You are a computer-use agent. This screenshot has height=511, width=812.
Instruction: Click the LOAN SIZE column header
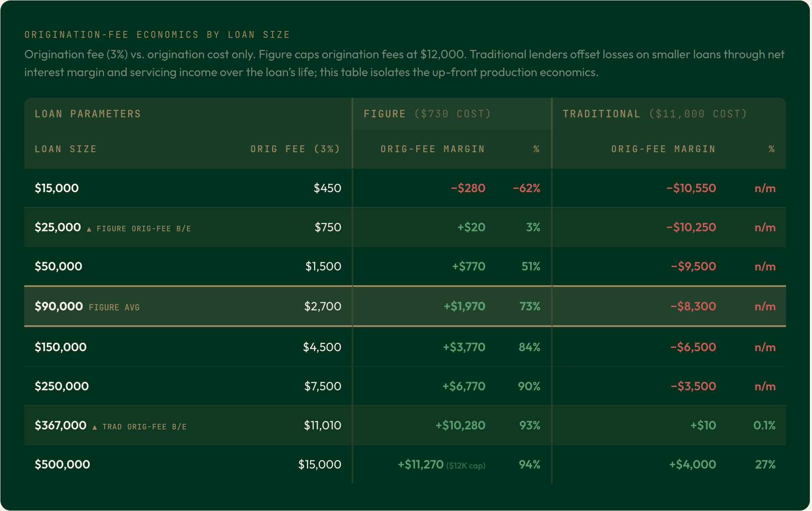(65, 149)
